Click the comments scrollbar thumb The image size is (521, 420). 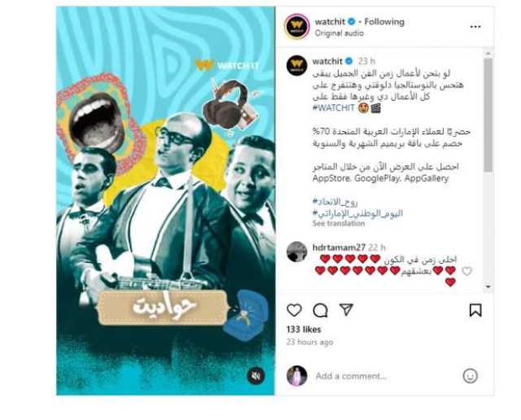coord(488,115)
